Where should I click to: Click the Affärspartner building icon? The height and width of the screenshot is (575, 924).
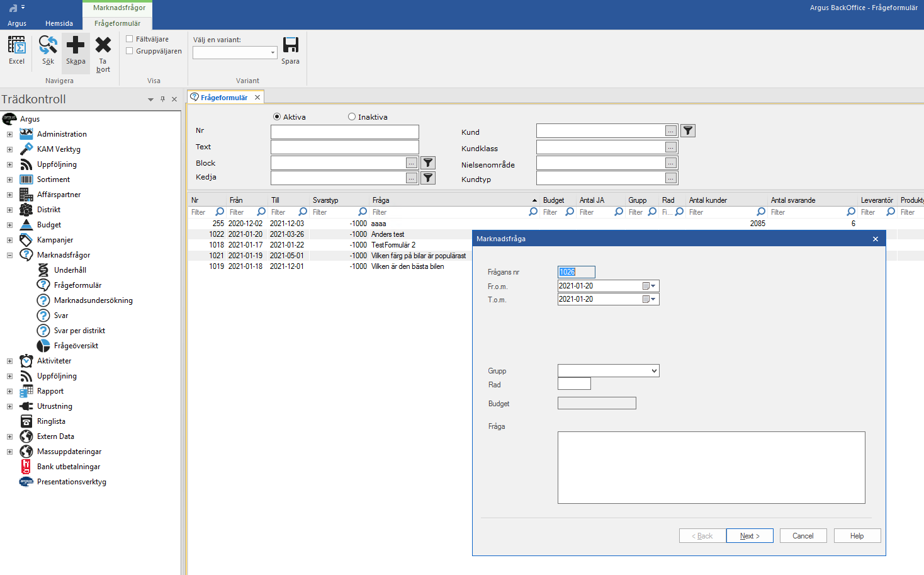coord(26,195)
